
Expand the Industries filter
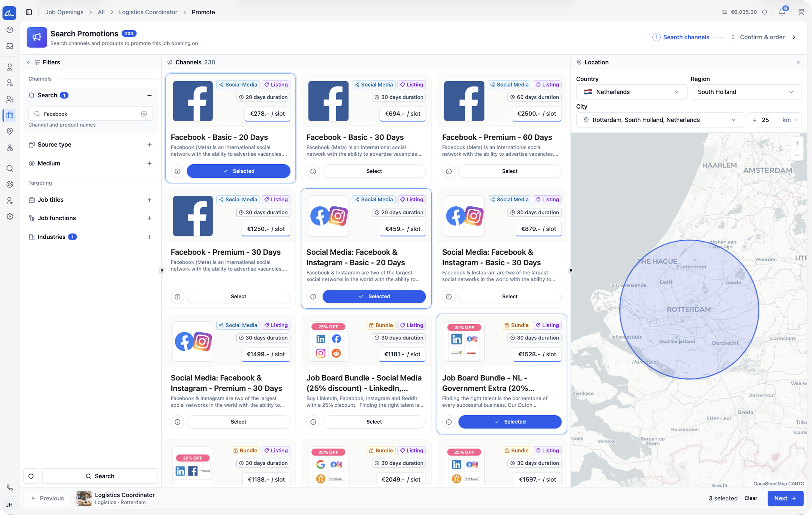149,237
